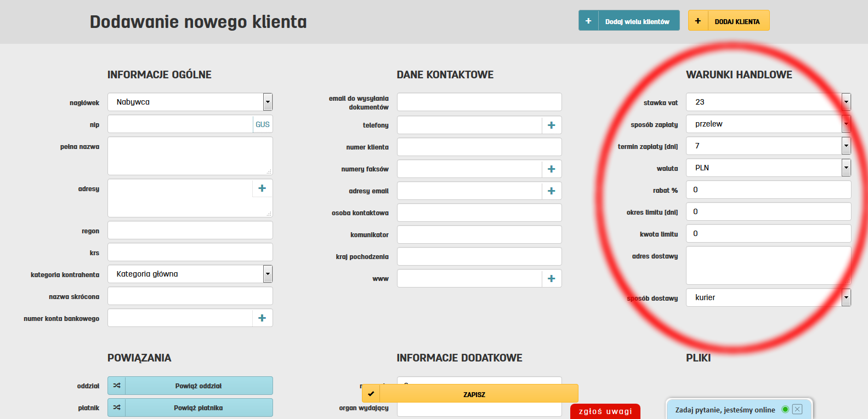Close the online chat widget

797,409
